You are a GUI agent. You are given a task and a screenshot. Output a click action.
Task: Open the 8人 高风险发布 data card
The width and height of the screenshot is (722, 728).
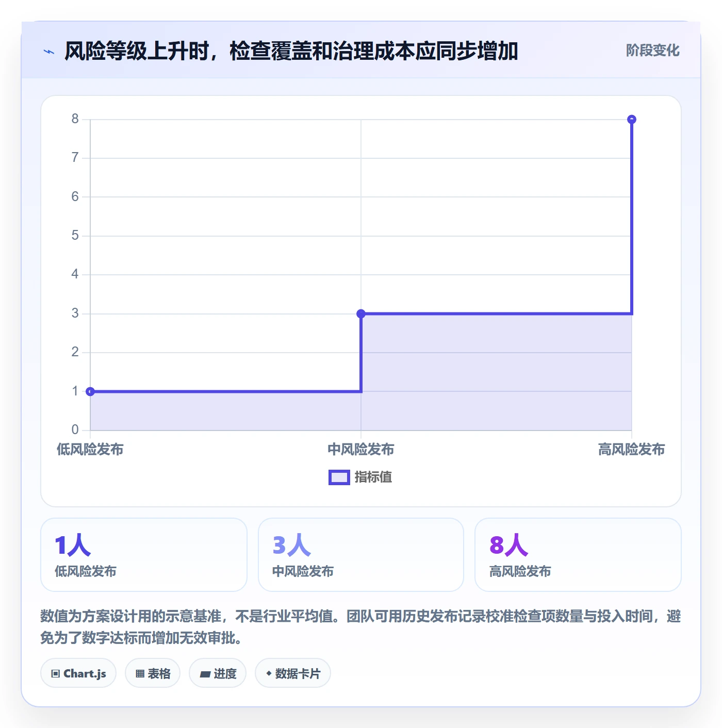(578, 555)
